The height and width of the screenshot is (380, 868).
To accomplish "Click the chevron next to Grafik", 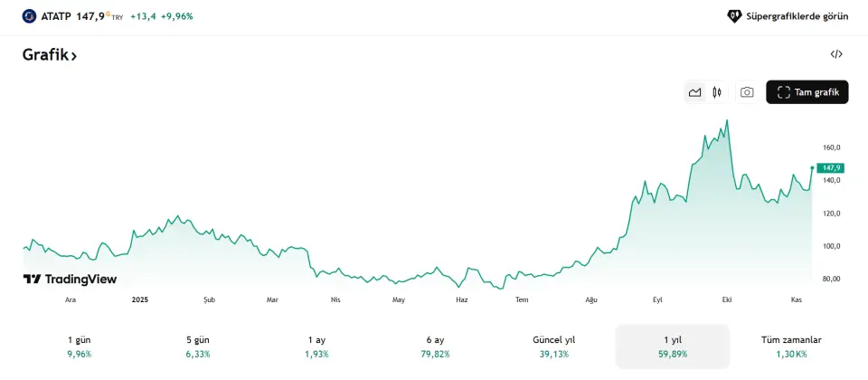I will tap(74, 56).
